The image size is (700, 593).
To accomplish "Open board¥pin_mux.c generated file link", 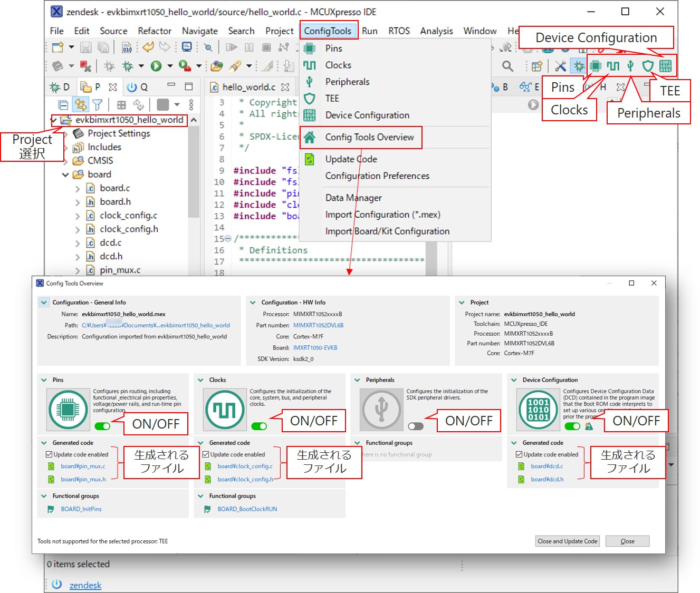I will click(83, 466).
